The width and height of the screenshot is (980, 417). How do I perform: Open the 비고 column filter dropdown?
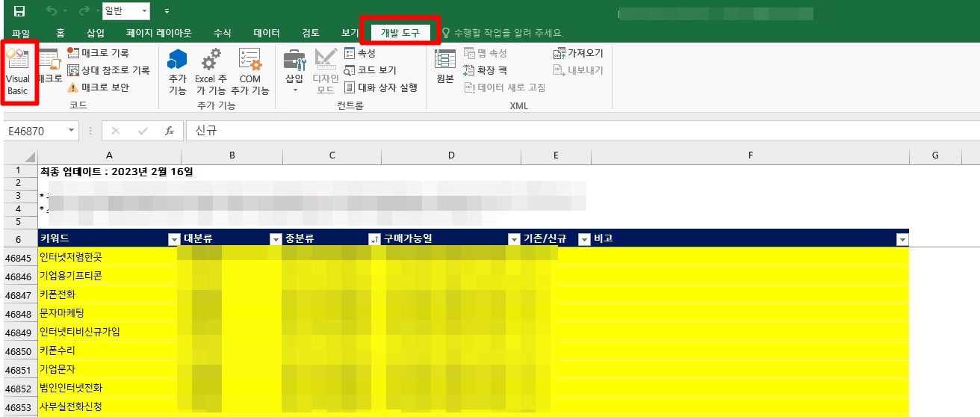(x=902, y=239)
